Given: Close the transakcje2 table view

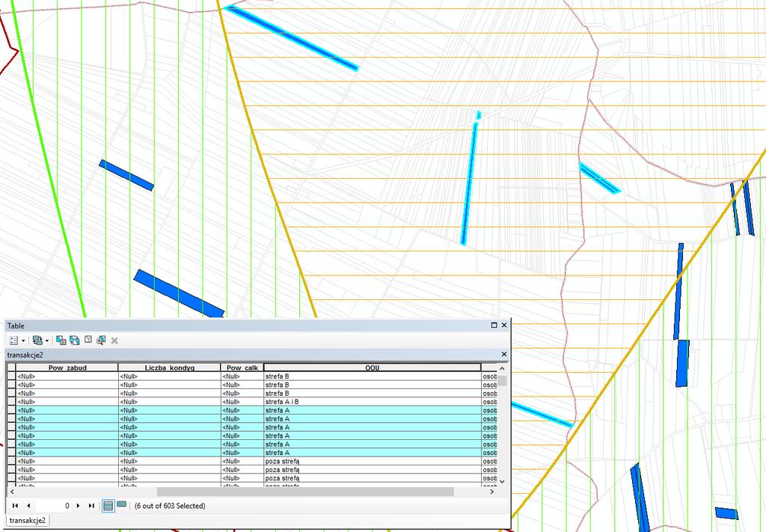Looking at the screenshot, I should tap(504, 354).
